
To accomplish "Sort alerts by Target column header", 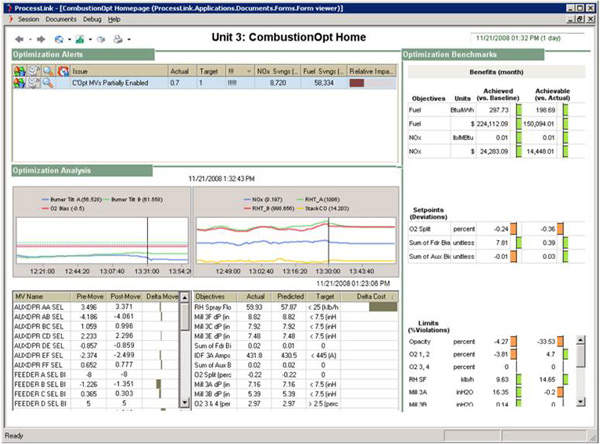I will pyautogui.click(x=211, y=71).
